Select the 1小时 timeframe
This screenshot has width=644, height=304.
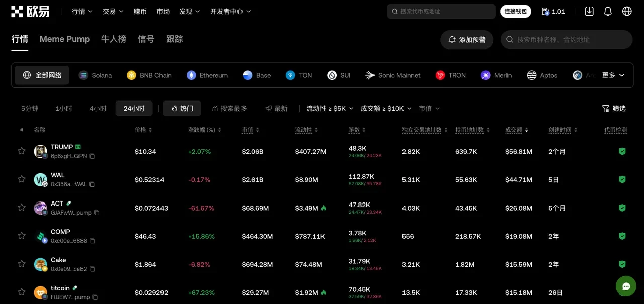(x=64, y=108)
